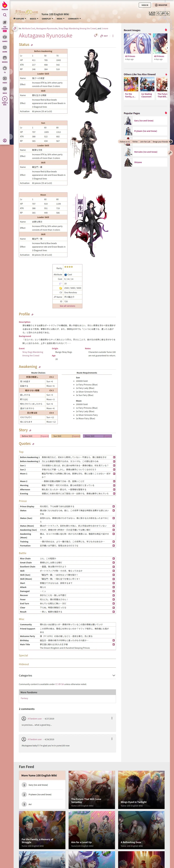Click the Edit page button
This screenshot has width=174, height=868.
pyautogui.click(x=104, y=36)
